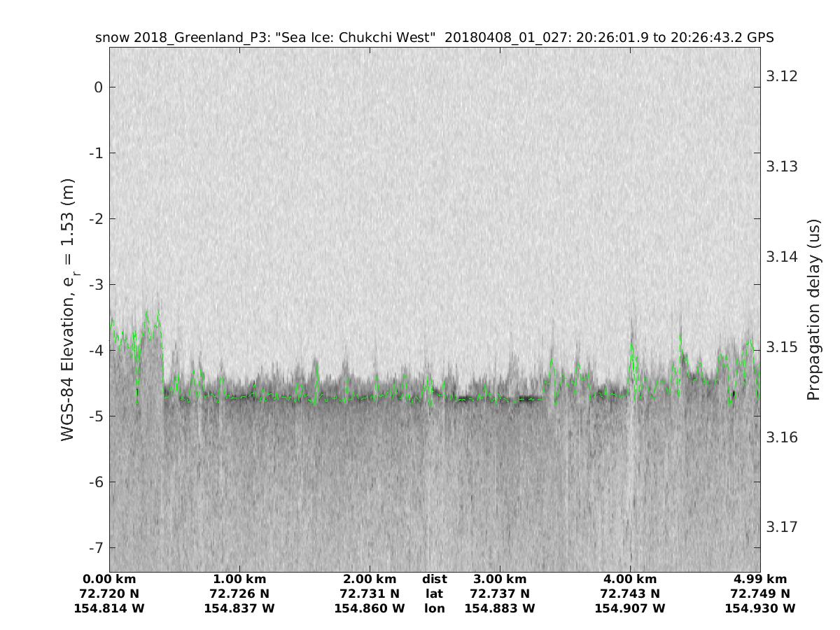Click the "1.00 km" distance label

point(239,579)
